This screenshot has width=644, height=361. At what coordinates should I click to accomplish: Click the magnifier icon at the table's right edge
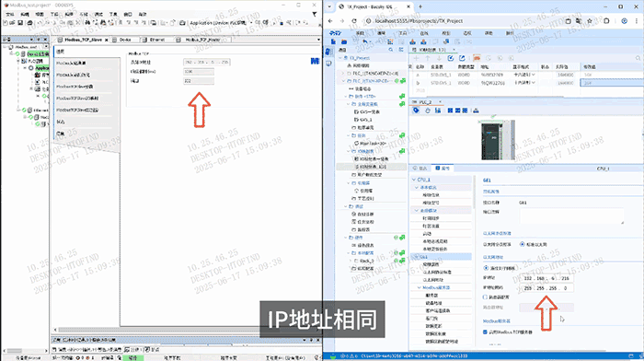click(x=638, y=58)
